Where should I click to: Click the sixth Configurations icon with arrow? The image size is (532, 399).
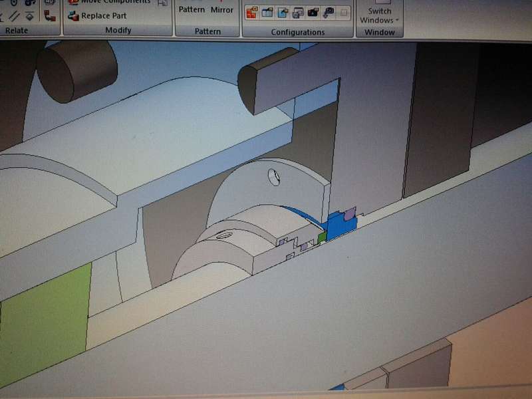[x=329, y=13]
